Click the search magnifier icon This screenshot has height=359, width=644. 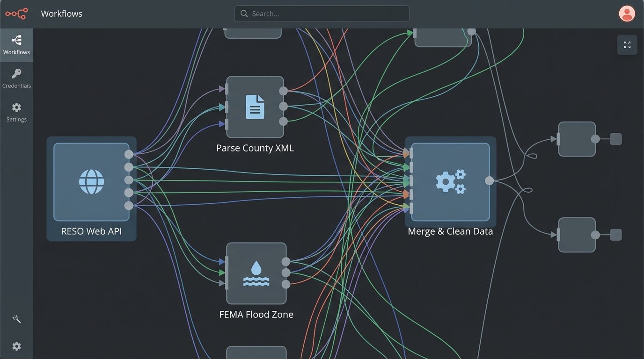point(244,14)
